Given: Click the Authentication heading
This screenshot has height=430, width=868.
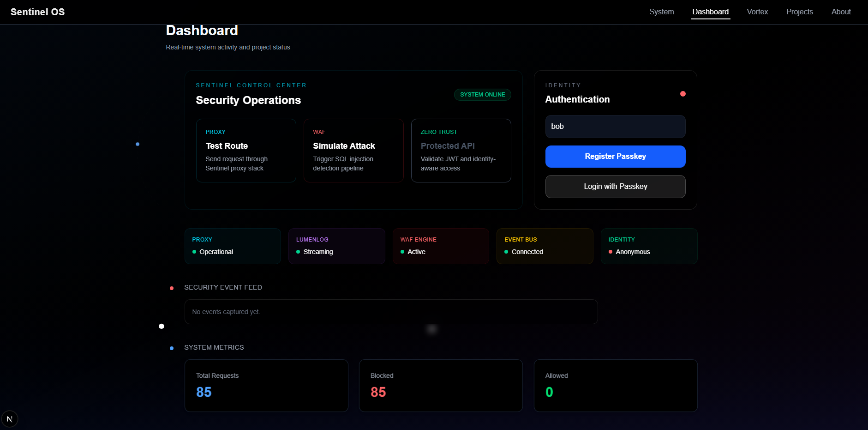Looking at the screenshot, I should (577, 99).
